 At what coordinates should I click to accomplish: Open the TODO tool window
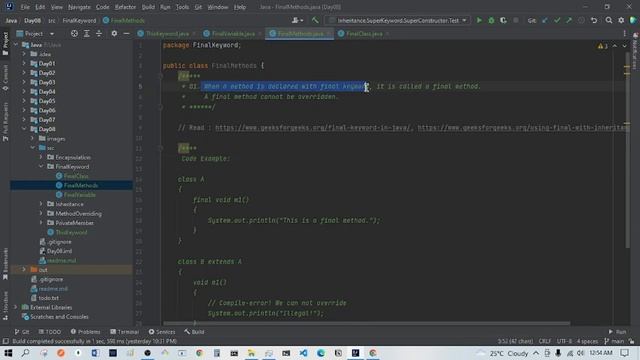tap(50, 332)
